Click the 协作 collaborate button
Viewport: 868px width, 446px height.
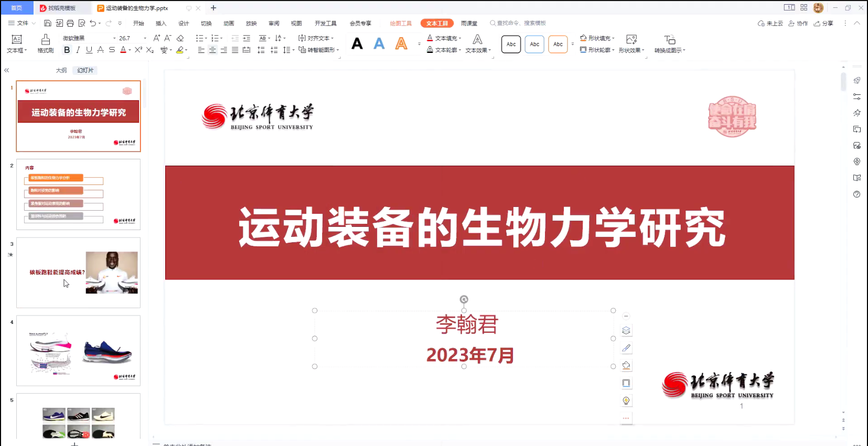798,23
